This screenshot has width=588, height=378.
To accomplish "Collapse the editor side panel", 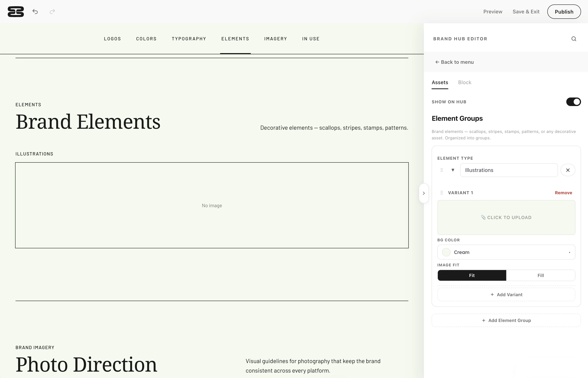I will (424, 193).
